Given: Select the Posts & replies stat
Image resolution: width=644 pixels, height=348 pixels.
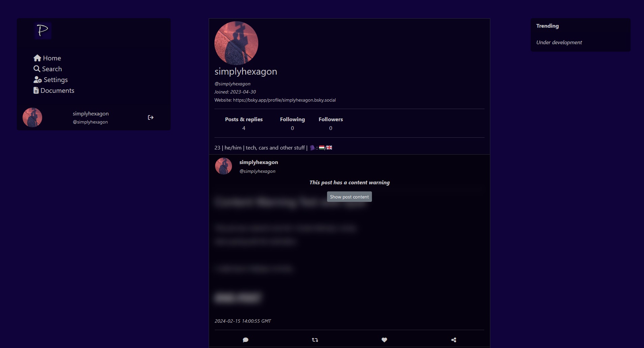Looking at the screenshot, I should [244, 124].
